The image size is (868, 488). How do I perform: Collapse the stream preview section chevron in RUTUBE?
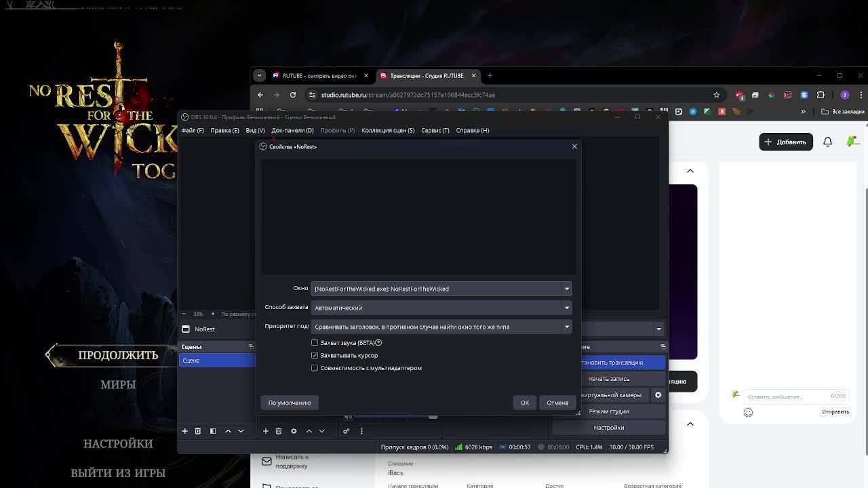click(690, 171)
